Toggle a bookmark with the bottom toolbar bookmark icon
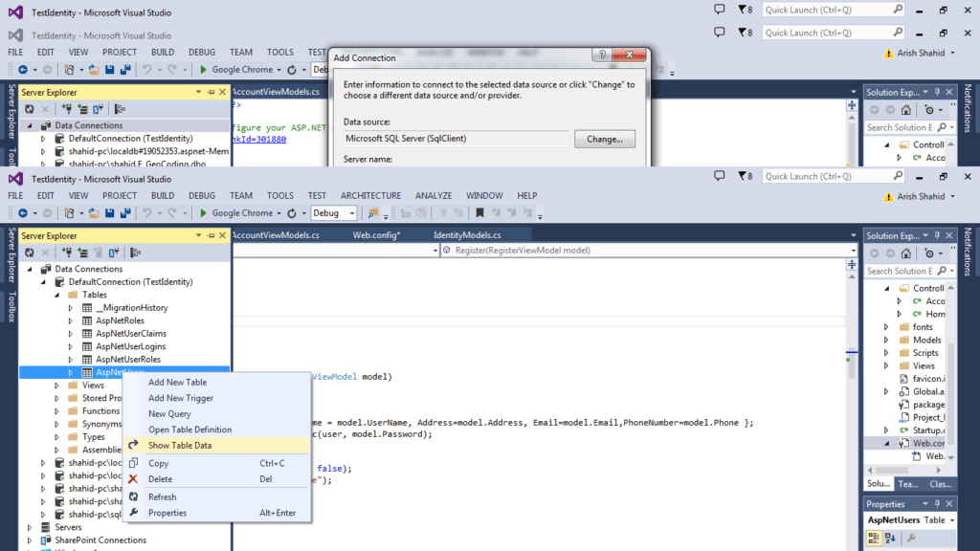980x551 pixels. (480, 213)
